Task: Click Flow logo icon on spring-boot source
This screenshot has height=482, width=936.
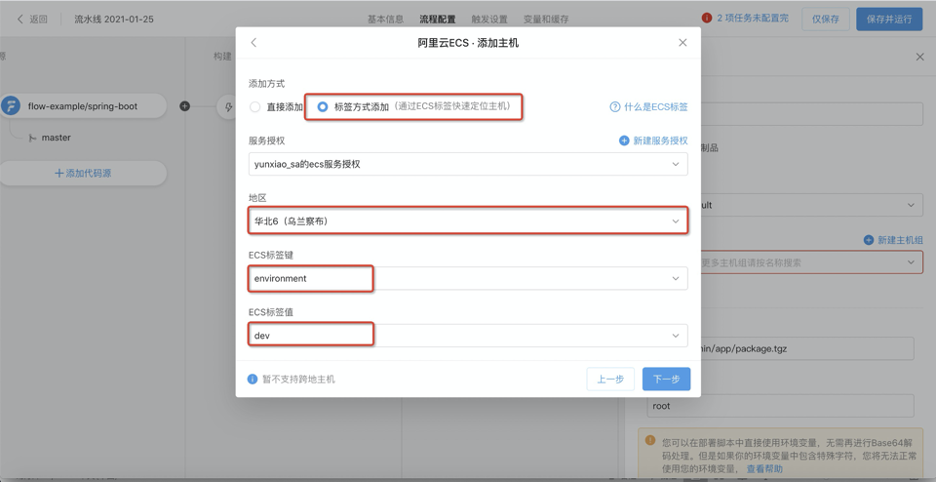Action: click(11, 106)
